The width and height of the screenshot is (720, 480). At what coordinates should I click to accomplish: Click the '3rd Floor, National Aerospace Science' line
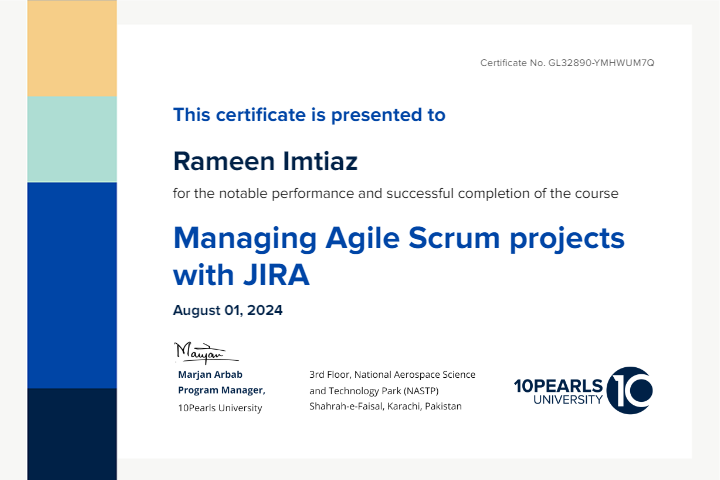[x=392, y=374]
